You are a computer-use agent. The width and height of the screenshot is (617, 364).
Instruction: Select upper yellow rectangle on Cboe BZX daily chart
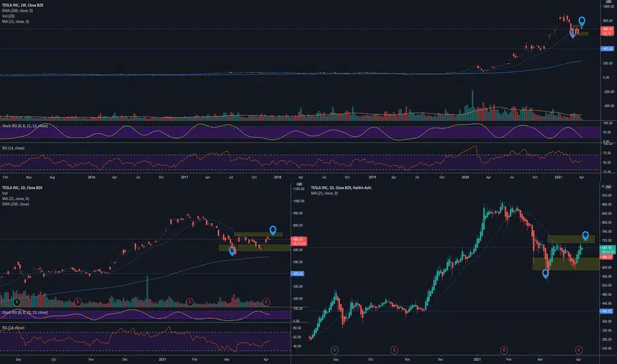[258, 234]
